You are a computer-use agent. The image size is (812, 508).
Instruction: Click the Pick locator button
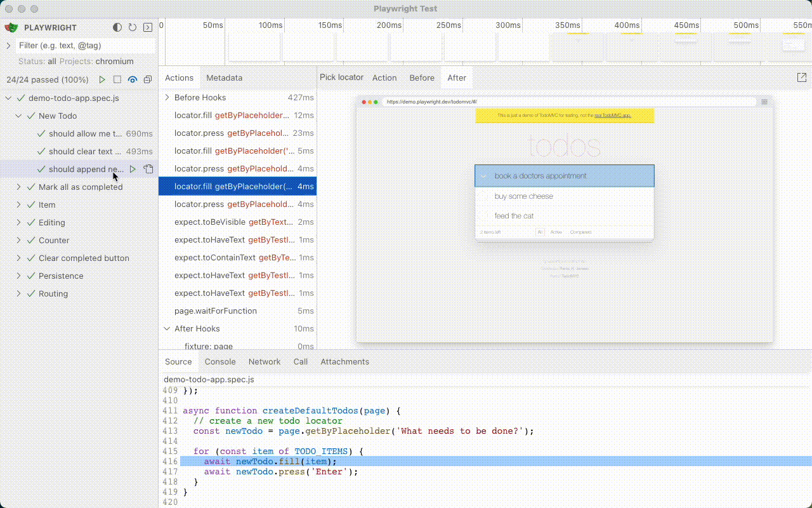pyautogui.click(x=341, y=77)
